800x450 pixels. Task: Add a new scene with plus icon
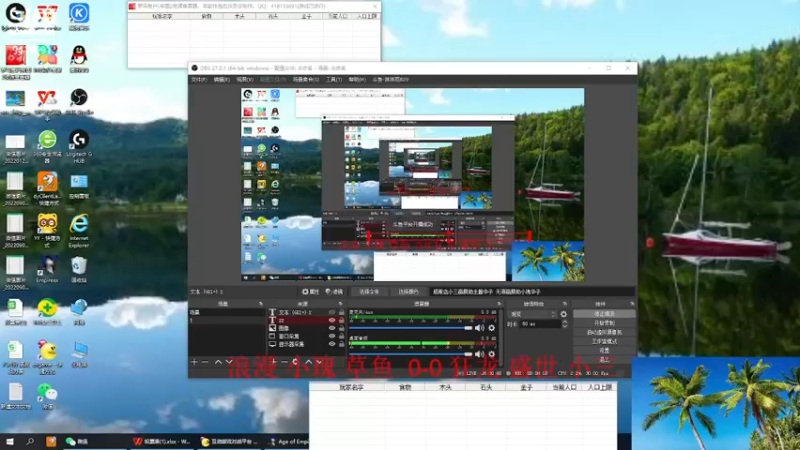(194, 362)
